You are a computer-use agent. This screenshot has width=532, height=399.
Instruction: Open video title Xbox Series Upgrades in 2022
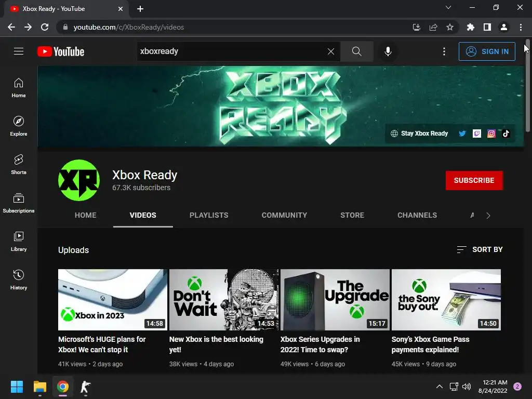point(320,344)
